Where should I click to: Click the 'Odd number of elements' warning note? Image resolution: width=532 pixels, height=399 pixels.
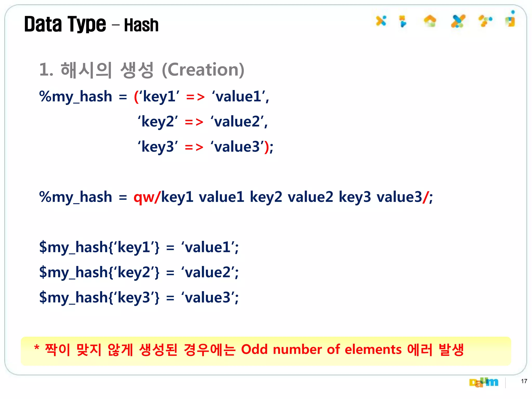(266, 351)
